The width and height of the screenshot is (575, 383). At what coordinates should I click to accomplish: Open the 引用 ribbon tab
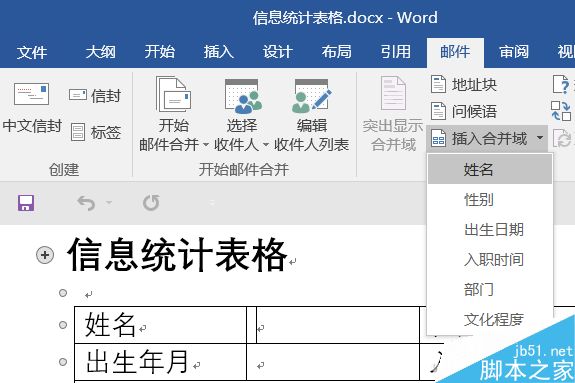[x=396, y=52]
